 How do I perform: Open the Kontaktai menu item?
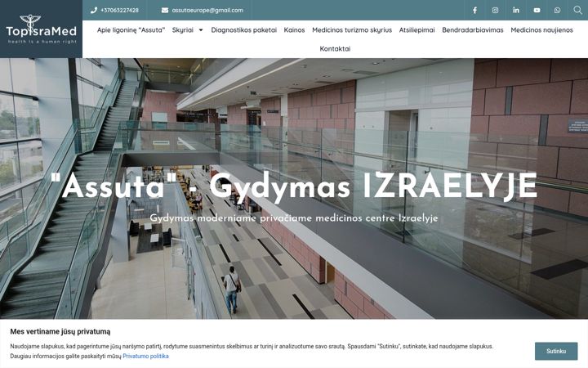(x=336, y=49)
